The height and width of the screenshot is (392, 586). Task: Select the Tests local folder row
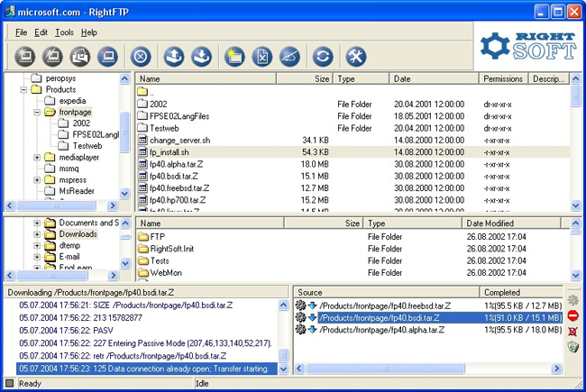point(353,260)
